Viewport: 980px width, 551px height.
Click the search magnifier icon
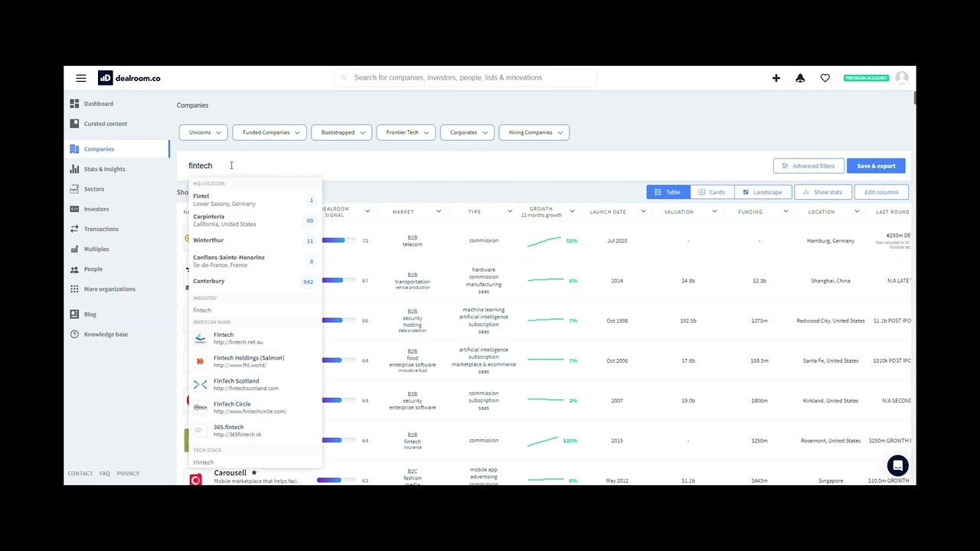[345, 78]
